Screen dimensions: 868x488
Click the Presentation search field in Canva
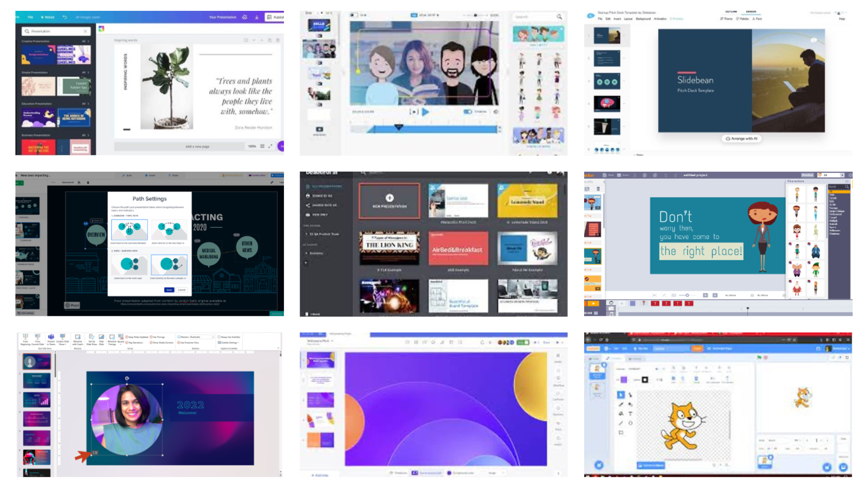[x=56, y=31]
